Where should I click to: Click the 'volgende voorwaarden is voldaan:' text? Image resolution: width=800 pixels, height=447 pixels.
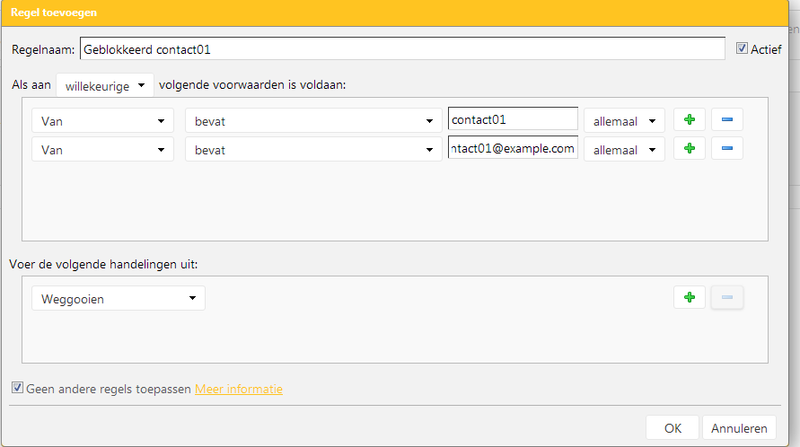(x=253, y=85)
